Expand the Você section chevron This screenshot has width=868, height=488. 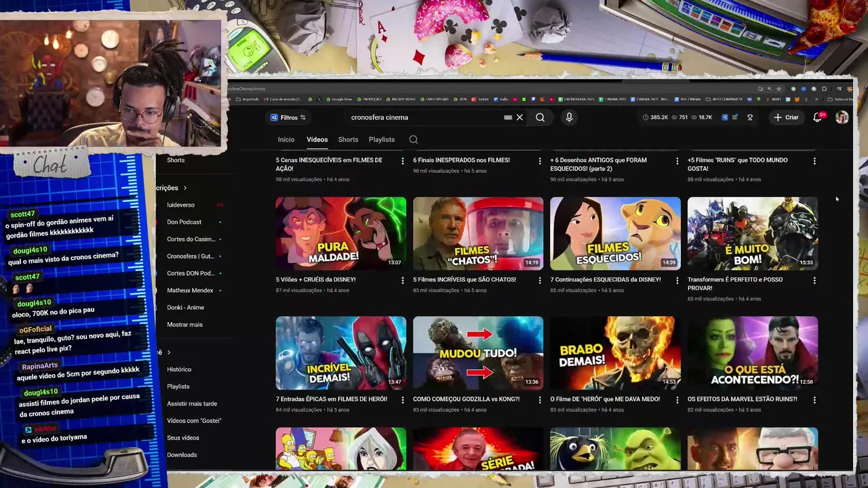169,352
